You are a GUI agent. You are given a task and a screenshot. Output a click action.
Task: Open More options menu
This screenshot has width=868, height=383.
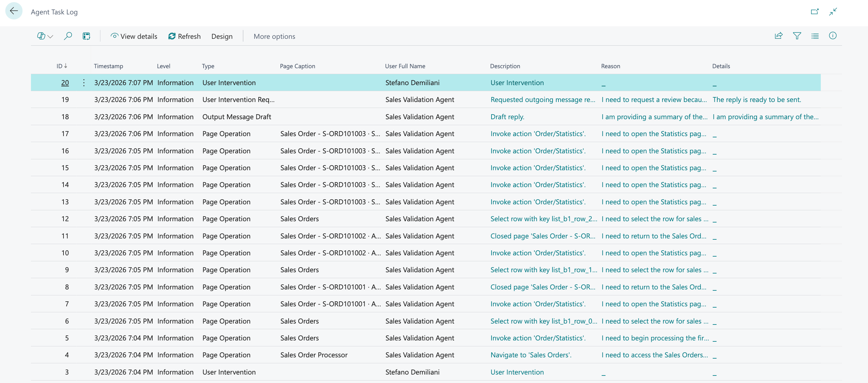[x=274, y=36]
